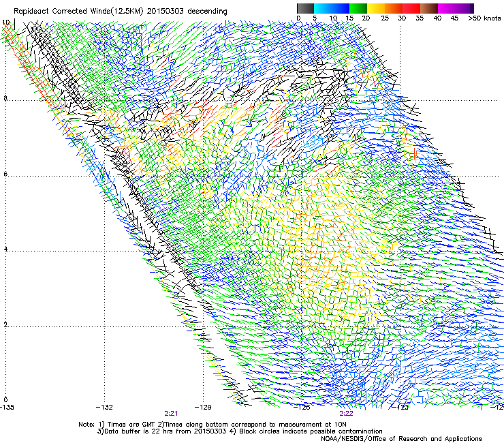
Task: Click the '-135' longitude axis label
Action: point(7,408)
